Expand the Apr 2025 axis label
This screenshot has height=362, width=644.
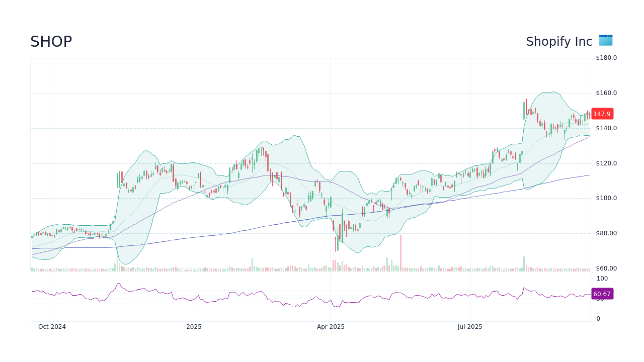coord(331,326)
